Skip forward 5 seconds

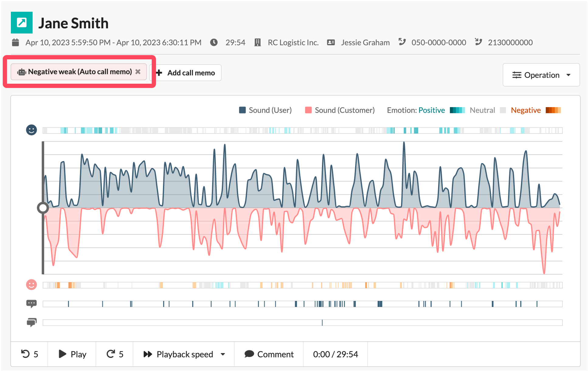click(x=115, y=354)
